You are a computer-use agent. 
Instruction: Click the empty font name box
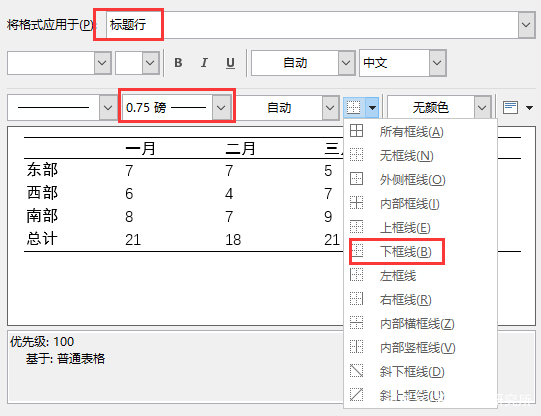[x=51, y=63]
